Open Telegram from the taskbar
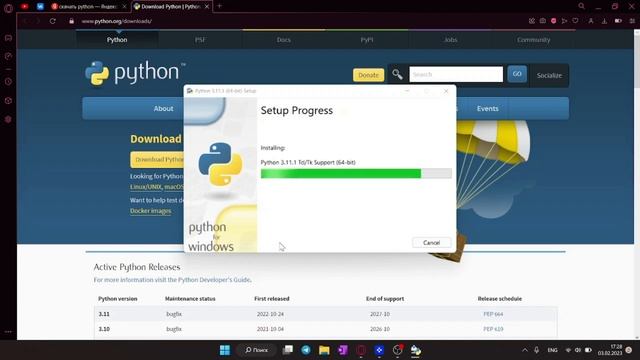 click(x=306, y=350)
